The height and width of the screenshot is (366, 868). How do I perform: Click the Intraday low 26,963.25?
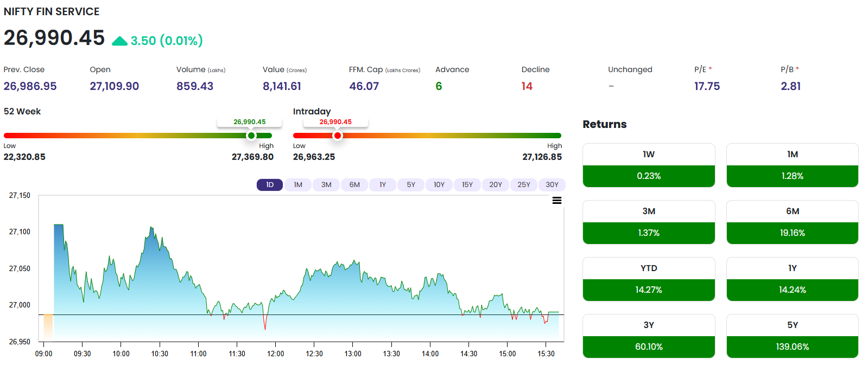[314, 157]
